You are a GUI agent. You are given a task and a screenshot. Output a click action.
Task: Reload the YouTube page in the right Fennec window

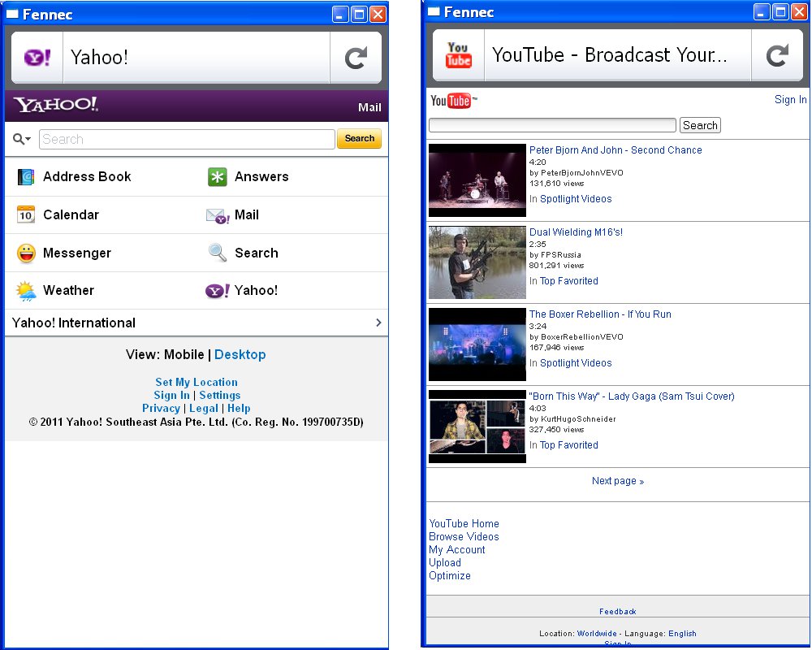(777, 55)
